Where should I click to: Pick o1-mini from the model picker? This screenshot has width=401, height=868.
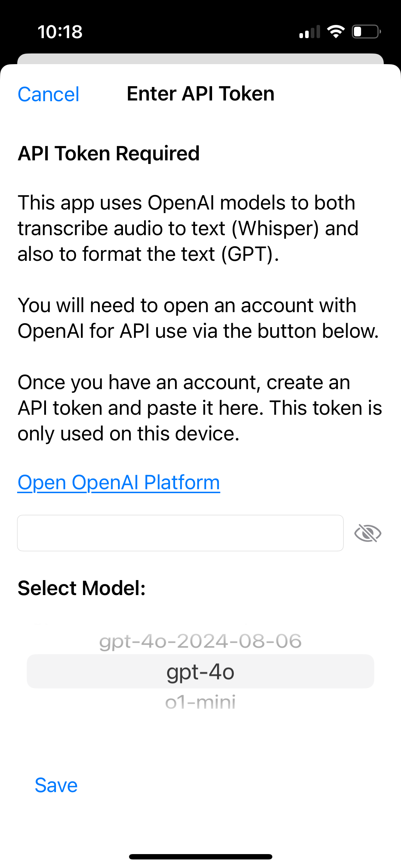(x=200, y=702)
